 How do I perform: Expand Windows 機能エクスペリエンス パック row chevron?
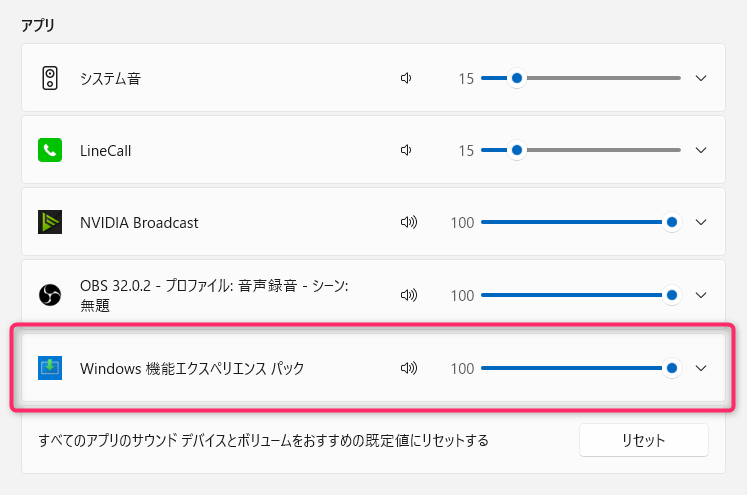(x=701, y=368)
